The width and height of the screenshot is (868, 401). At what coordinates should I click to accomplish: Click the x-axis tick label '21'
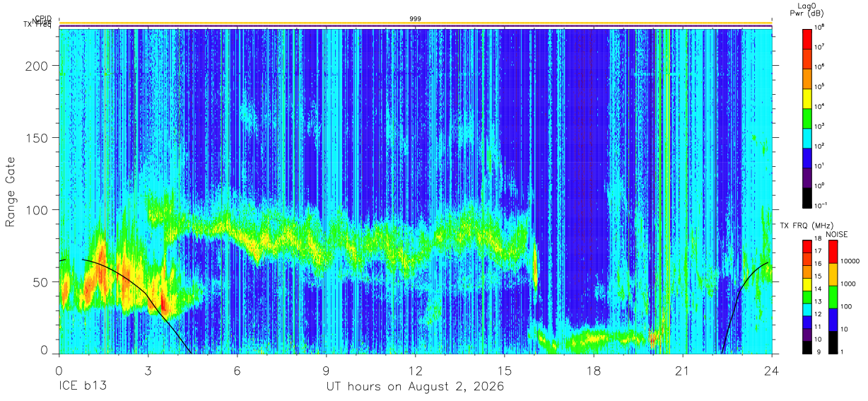(683, 370)
